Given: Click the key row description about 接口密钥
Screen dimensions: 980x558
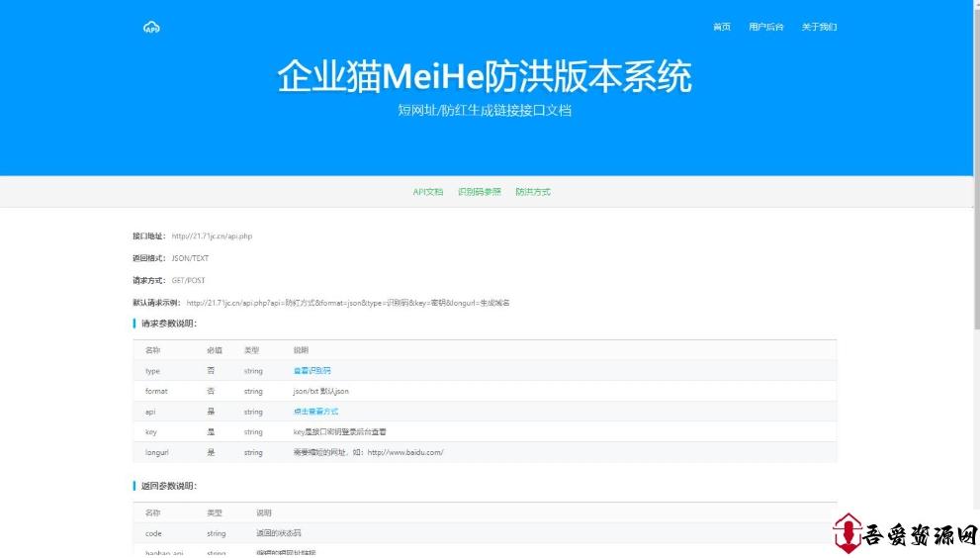Looking at the screenshot, I should click(339, 431).
